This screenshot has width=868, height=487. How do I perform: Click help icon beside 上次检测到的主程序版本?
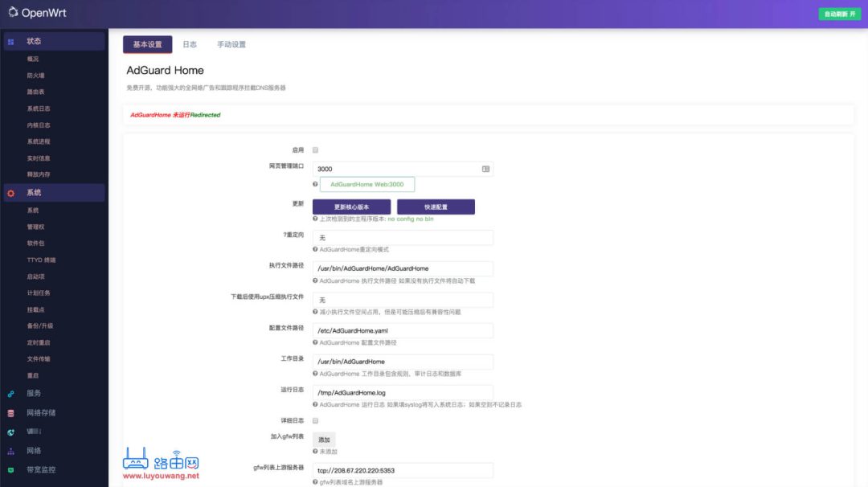(315, 219)
